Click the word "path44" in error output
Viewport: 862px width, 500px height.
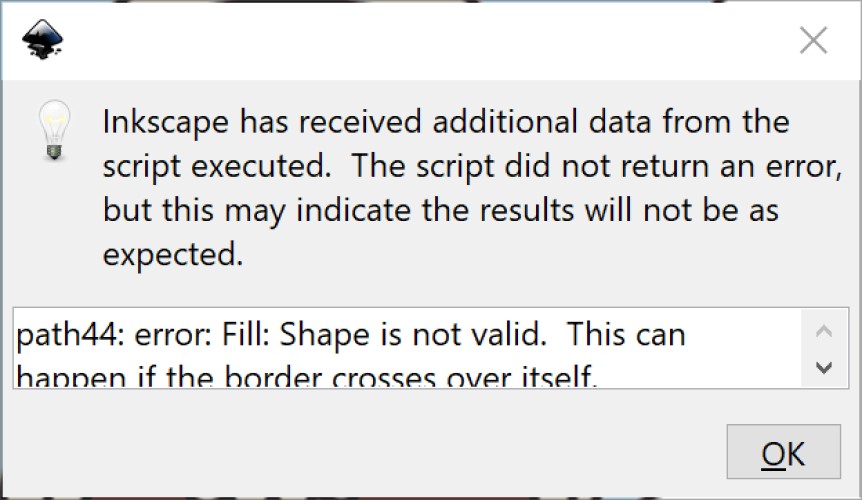[x=59, y=336]
